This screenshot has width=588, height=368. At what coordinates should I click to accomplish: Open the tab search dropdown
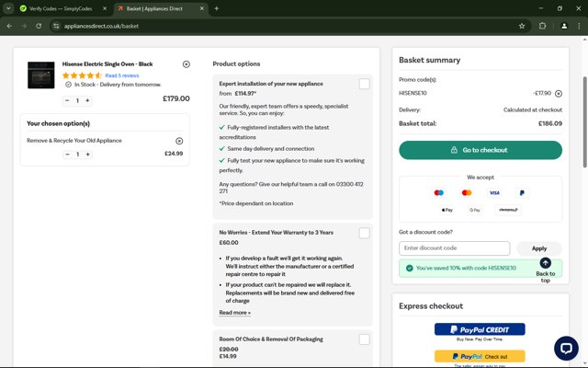(x=8, y=8)
